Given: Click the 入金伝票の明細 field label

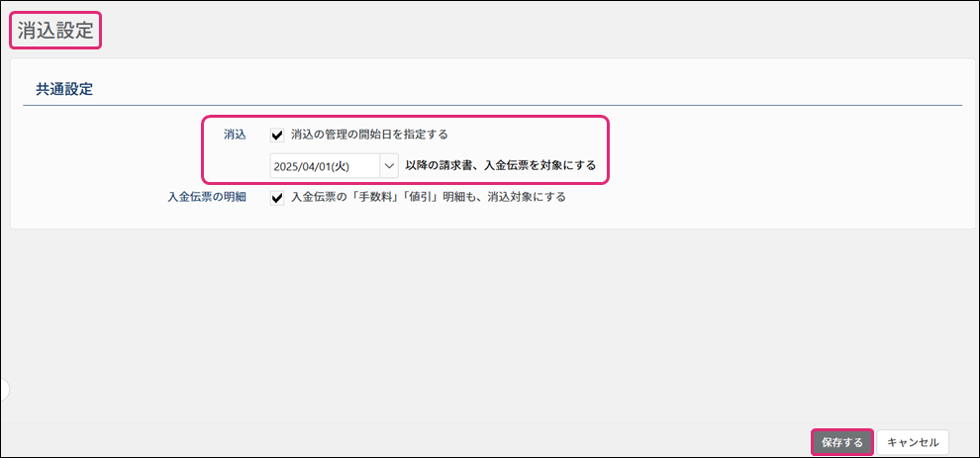Looking at the screenshot, I should [207, 197].
